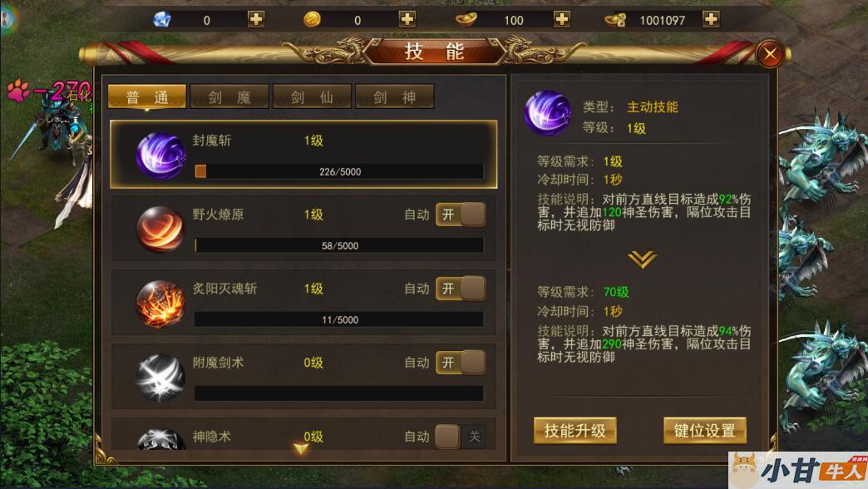Viewport: 868px width, 489px height.
Task: Open the 剑仙 skill tab
Action: pyautogui.click(x=312, y=97)
